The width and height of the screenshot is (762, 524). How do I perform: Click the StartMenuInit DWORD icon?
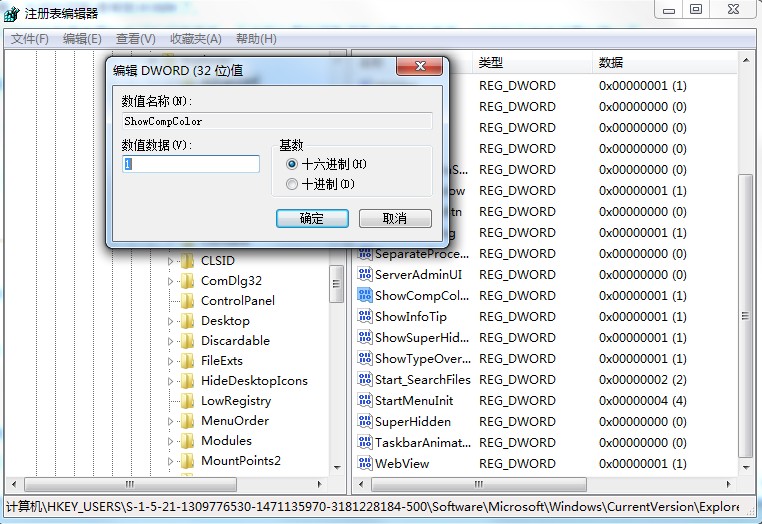click(364, 401)
